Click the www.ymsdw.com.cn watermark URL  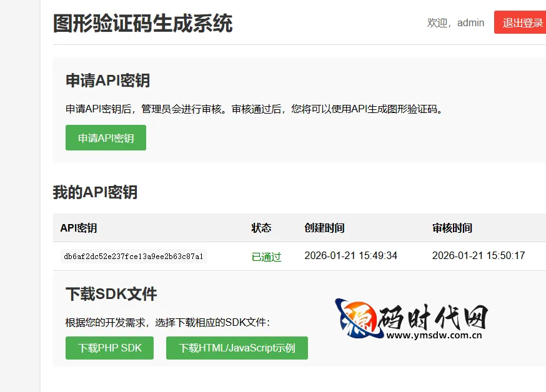[434, 335]
